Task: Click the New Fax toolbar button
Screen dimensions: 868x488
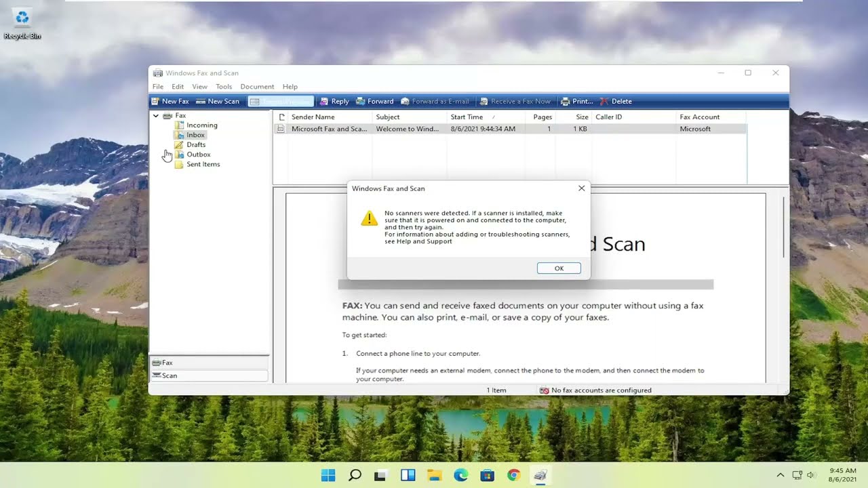Action: pos(170,101)
